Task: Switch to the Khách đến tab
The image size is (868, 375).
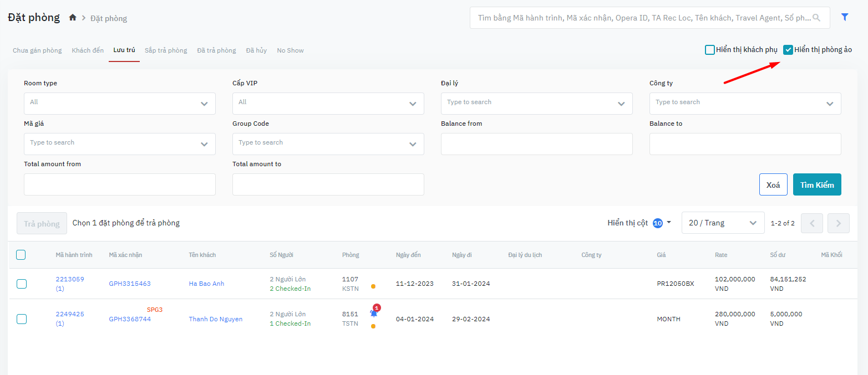Action: point(88,50)
